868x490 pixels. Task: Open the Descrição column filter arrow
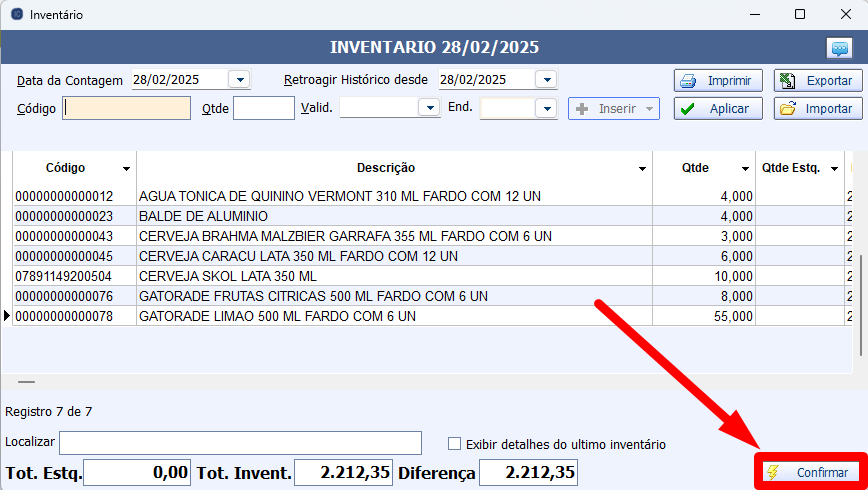click(642, 169)
